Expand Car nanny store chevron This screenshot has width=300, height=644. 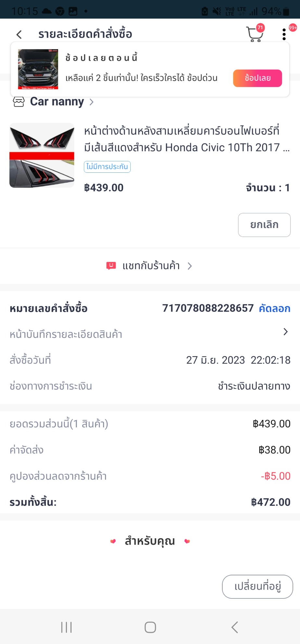[x=92, y=102]
